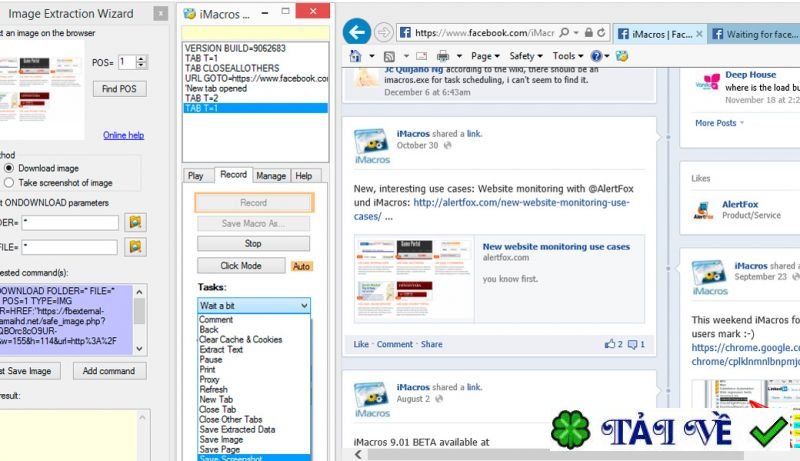
Task: Click the RSS feeds icon in toolbar
Action: (389, 56)
